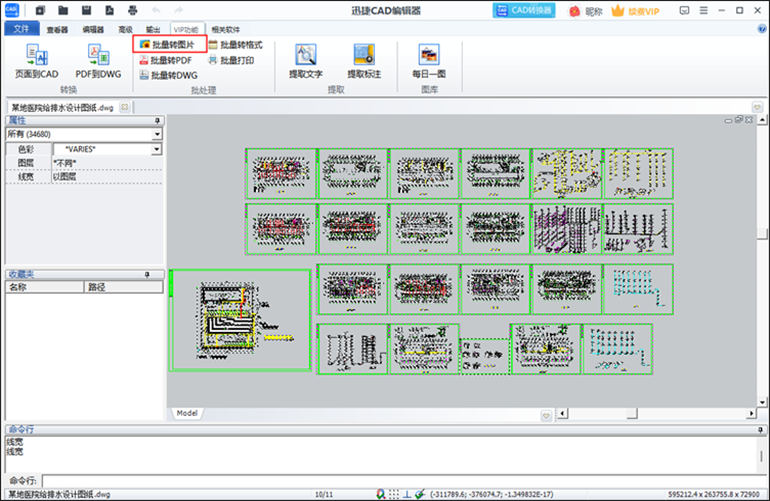This screenshot has width=770, height=501.
Task: Switch to the 编辑器 editor tab
Action: click(93, 29)
